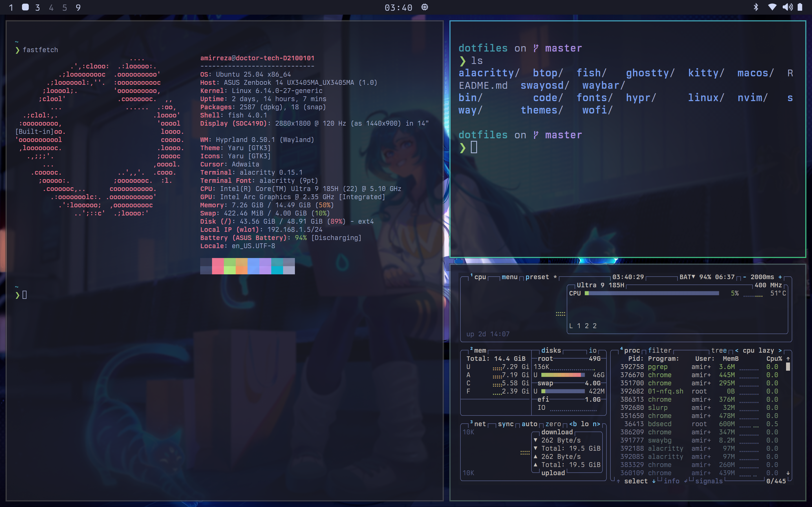Click the battery status icon
The image size is (812, 507).
[x=800, y=7]
